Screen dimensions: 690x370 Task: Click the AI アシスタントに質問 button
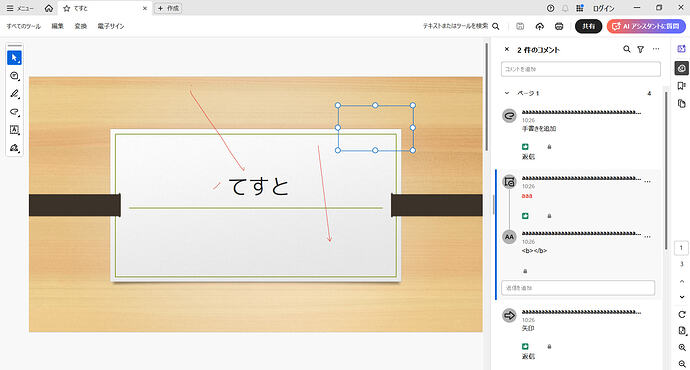point(646,26)
